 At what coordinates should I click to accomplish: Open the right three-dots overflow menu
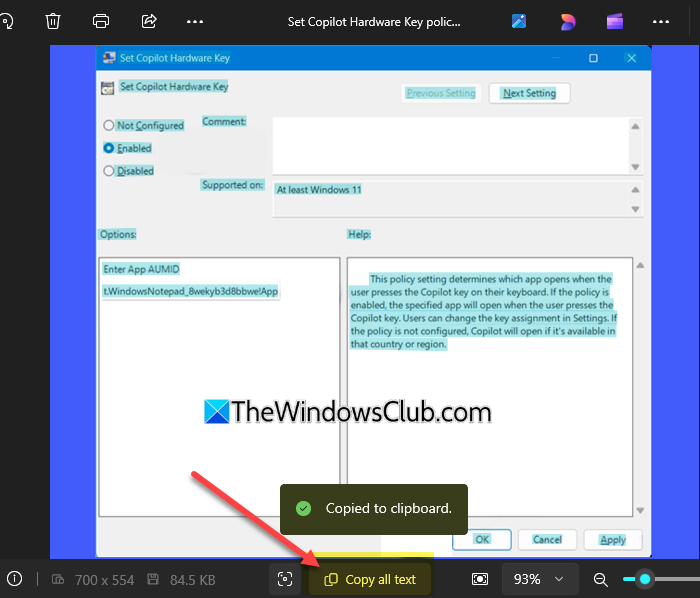(x=661, y=21)
